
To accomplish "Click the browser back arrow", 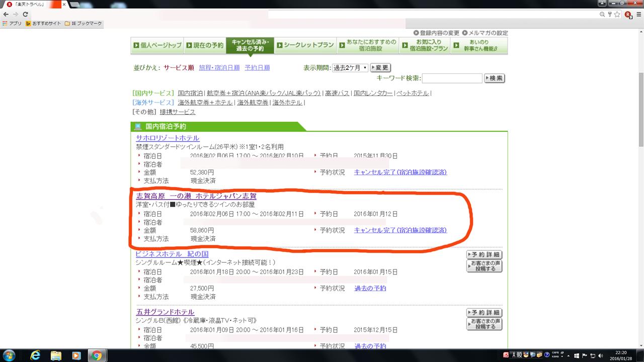I will pyautogui.click(x=6, y=14).
